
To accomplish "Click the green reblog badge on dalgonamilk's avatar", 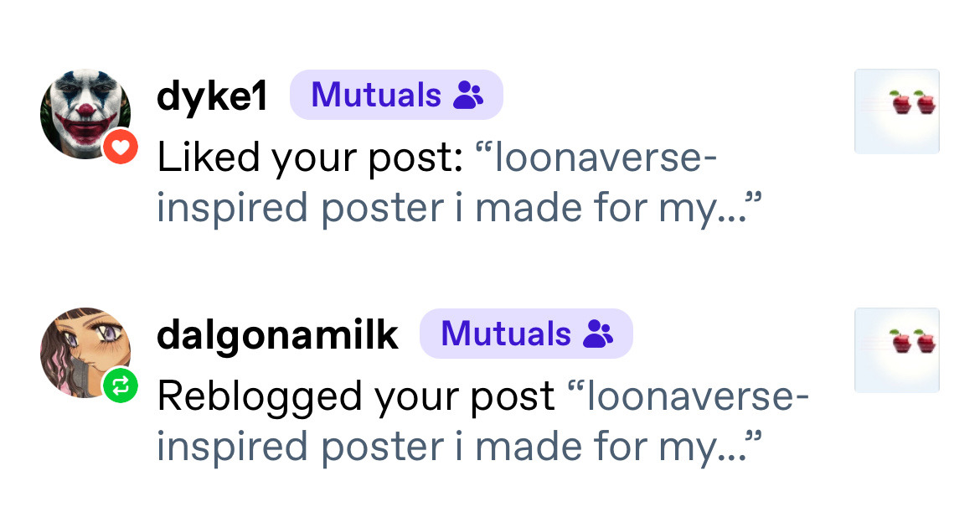I will tap(121, 386).
